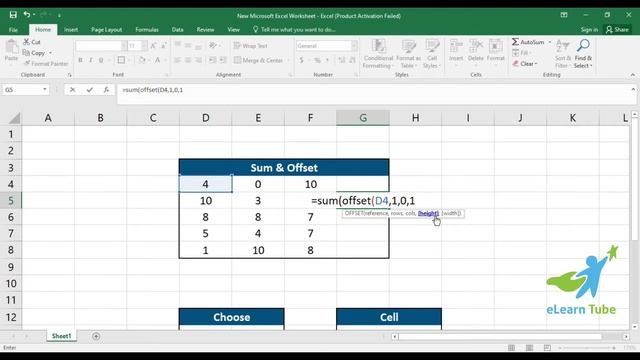
Task: Click the blue Cell header in row 12
Action: click(x=389, y=317)
